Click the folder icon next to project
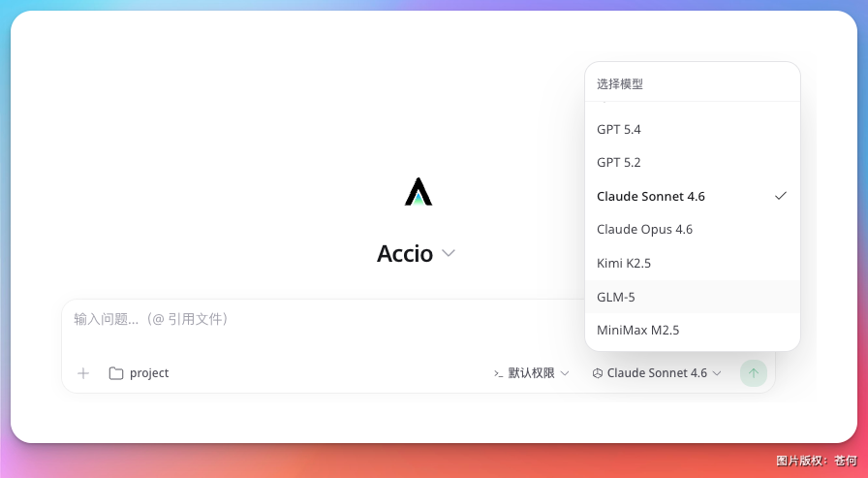Viewport: 868px width, 478px height. click(x=115, y=373)
